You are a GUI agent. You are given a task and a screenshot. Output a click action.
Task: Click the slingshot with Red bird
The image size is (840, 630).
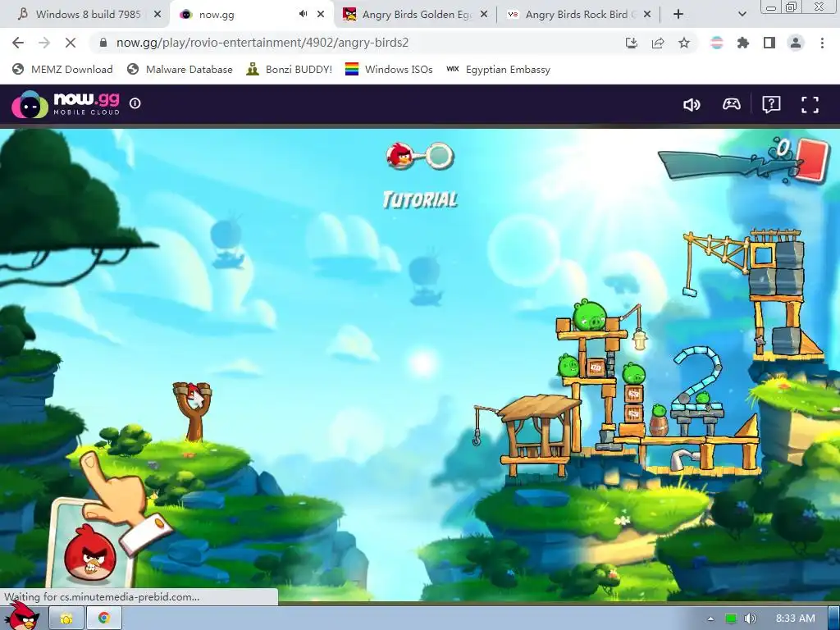192,410
